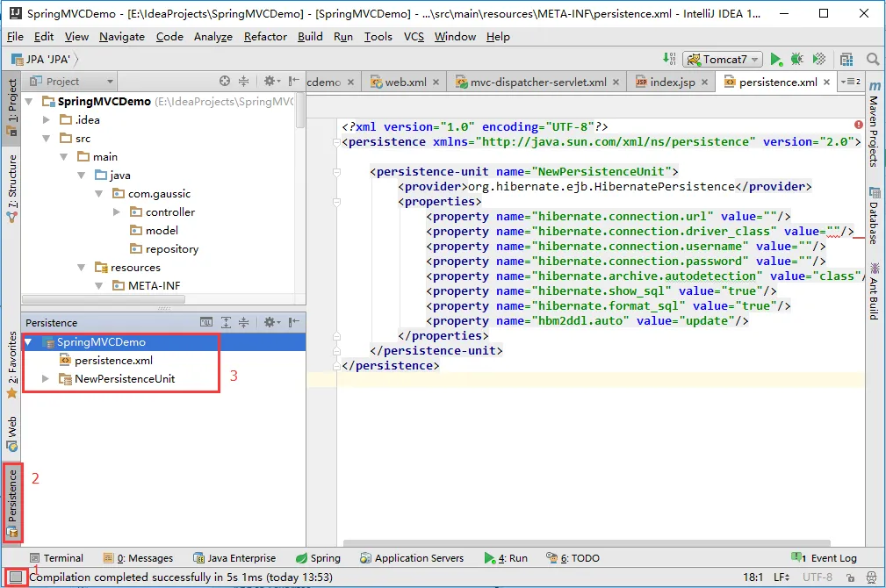
Task: Open Database side panel
Action: point(874,215)
